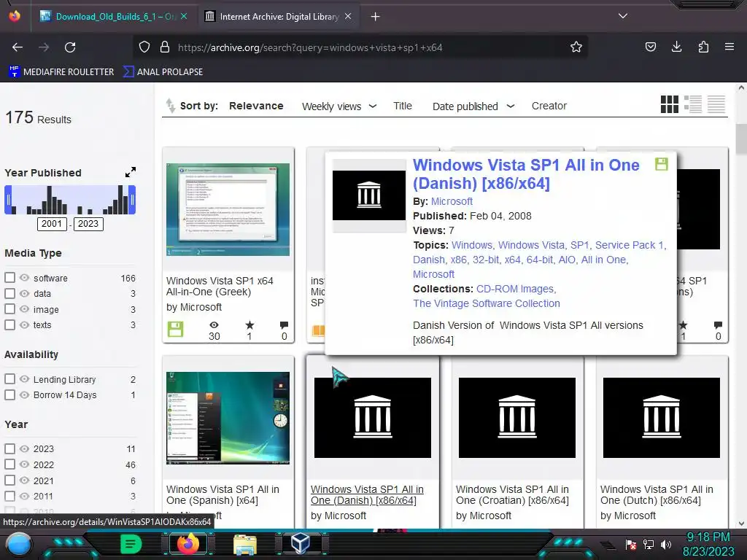The height and width of the screenshot is (560, 747).
Task: Check the Borrow 14 Days checkbox
Action: pos(9,394)
